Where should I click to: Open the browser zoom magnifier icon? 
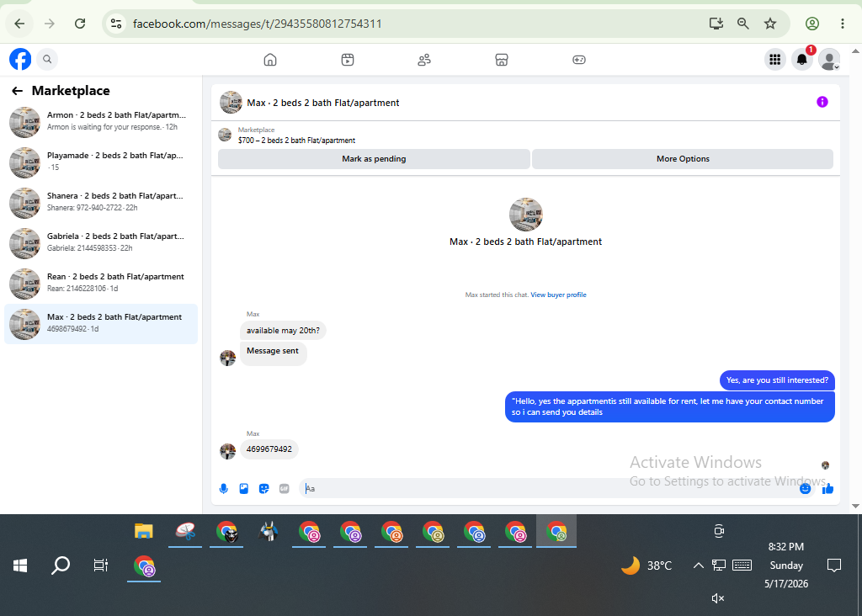click(742, 24)
